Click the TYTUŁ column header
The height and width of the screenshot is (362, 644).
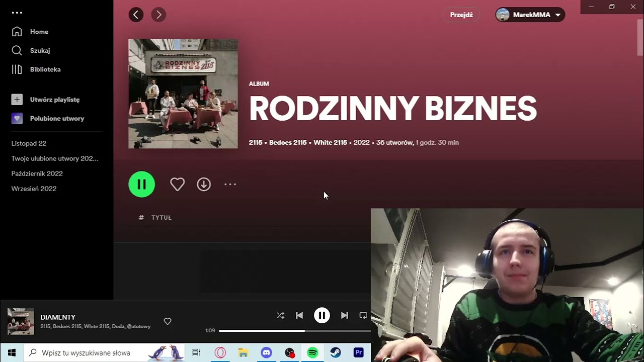[x=162, y=218]
